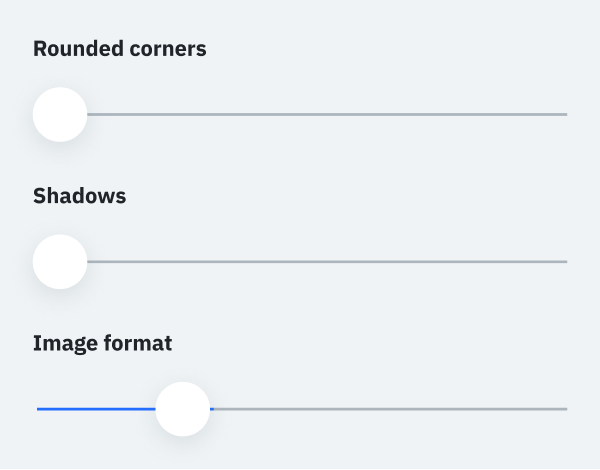Screen dimensions: 600x470
Task: Click the right end of Rounded corners track
Action: click(x=565, y=114)
